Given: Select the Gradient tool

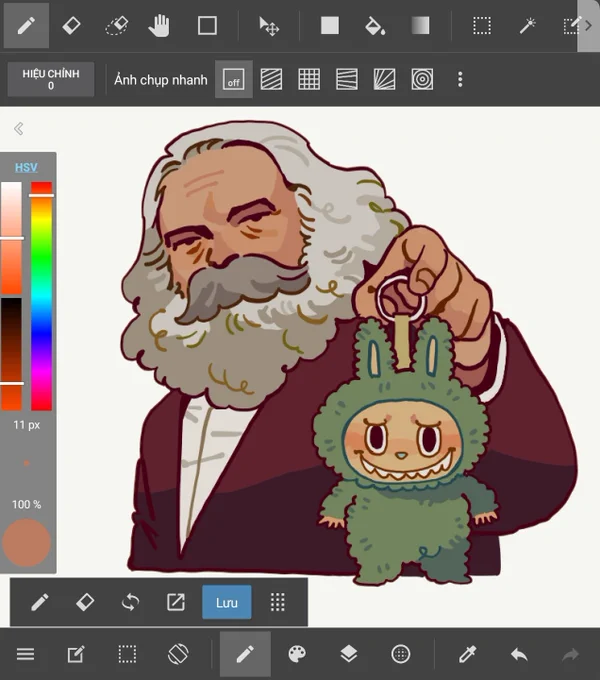Looking at the screenshot, I should point(420,25).
